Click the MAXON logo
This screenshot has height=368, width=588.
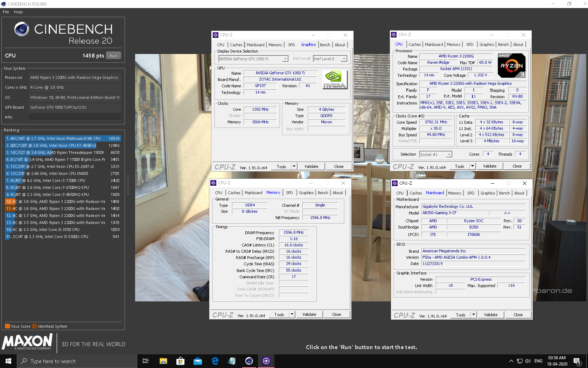27,342
